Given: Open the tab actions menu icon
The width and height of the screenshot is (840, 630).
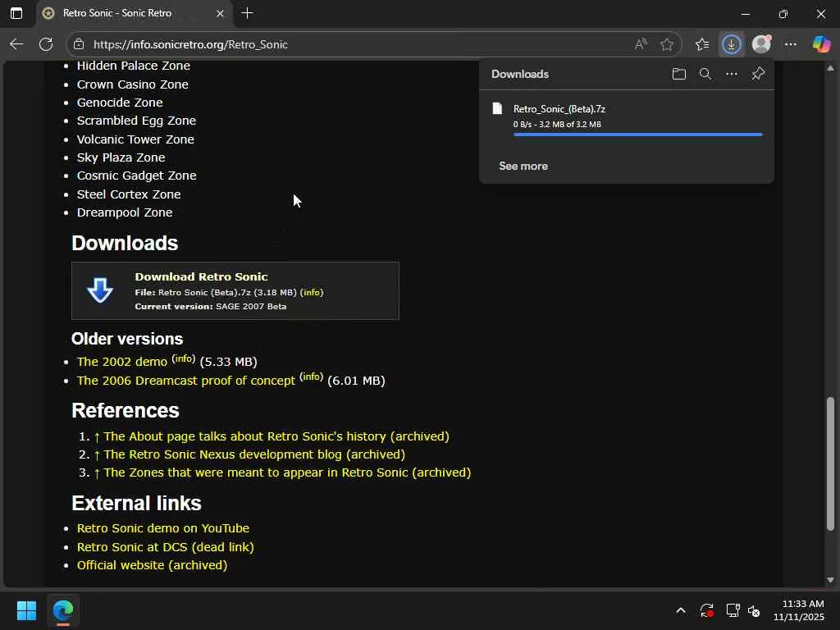Looking at the screenshot, I should click(x=16, y=13).
